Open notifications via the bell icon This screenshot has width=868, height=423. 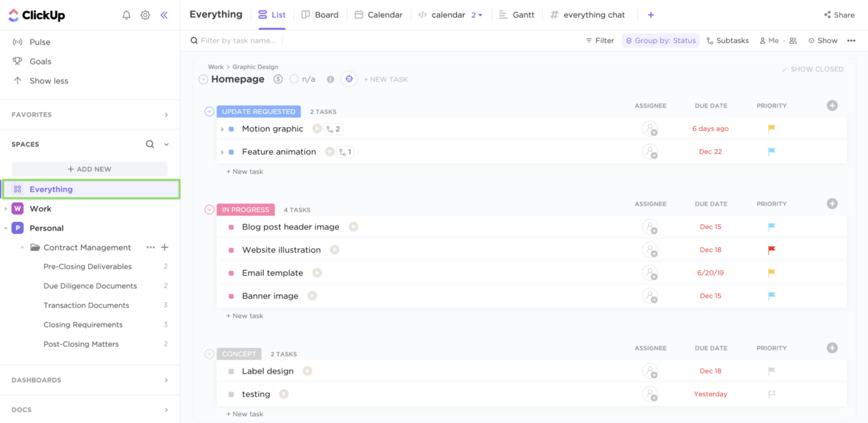(x=126, y=15)
